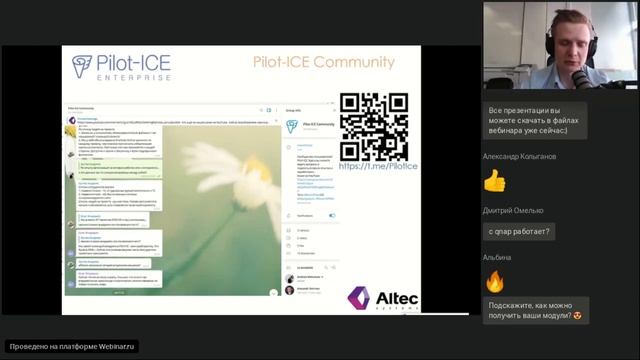Screen dimensions: 640x360
Task: Click the add member icon in members header
Action: pyautogui.click(x=333, y=268)
